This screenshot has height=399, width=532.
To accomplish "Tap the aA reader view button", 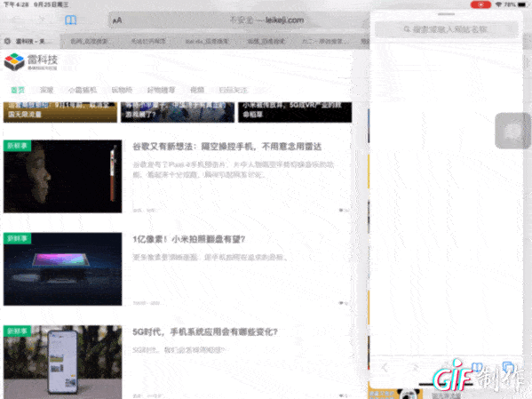I will coord(117,20).
